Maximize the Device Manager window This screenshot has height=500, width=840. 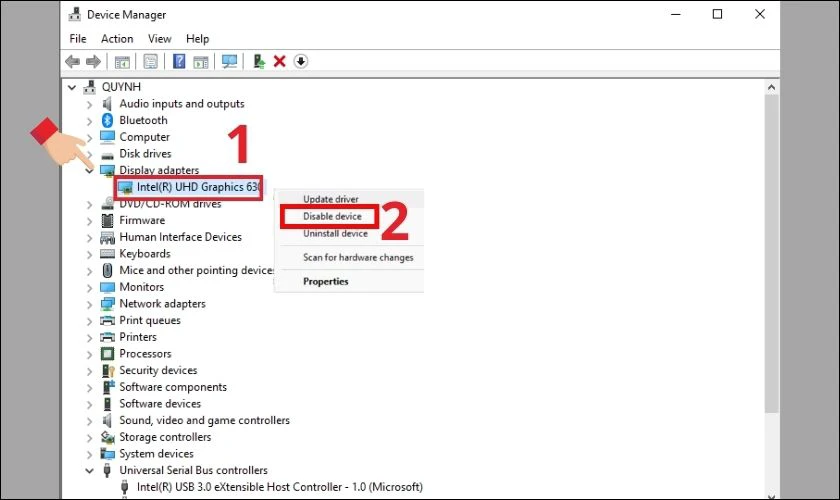tap(717, 14)
